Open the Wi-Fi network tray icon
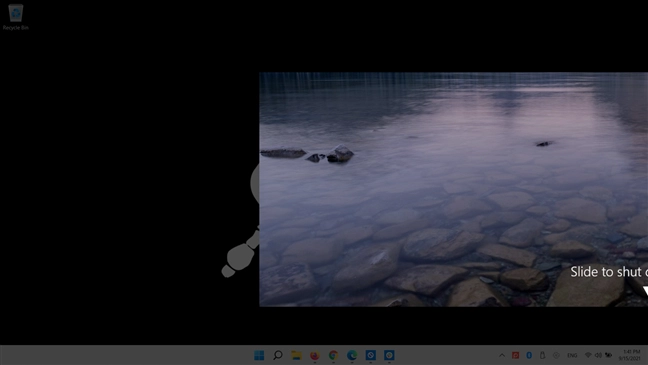Screen dimensions: 648x365 (x=588, y=355)
